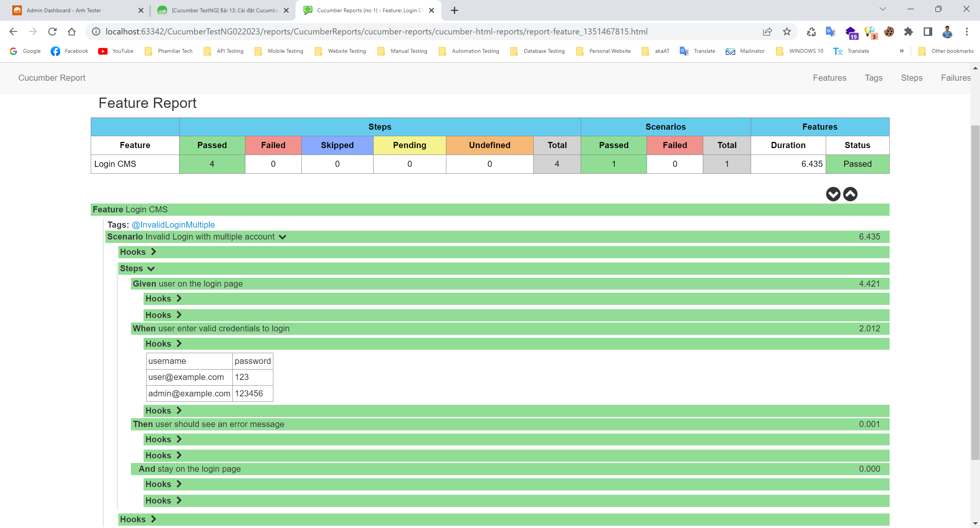Open the Chrome three-dot menu

[x=967, y=32]
